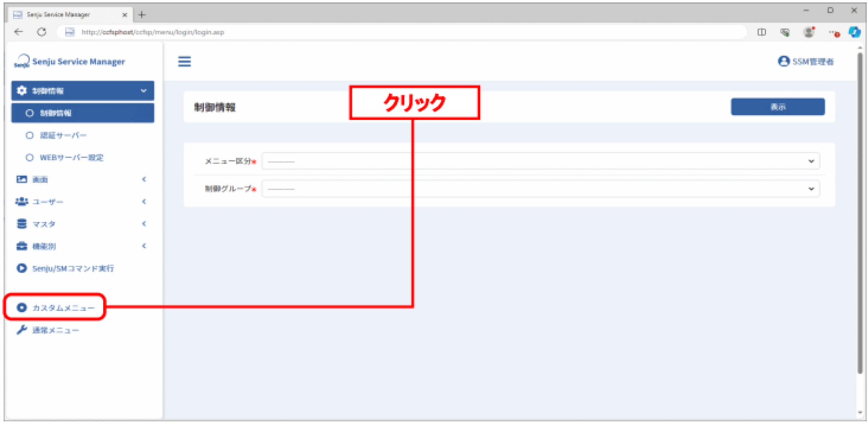
Task: Open the browser profile avatar icon
Action: point(808,33)
